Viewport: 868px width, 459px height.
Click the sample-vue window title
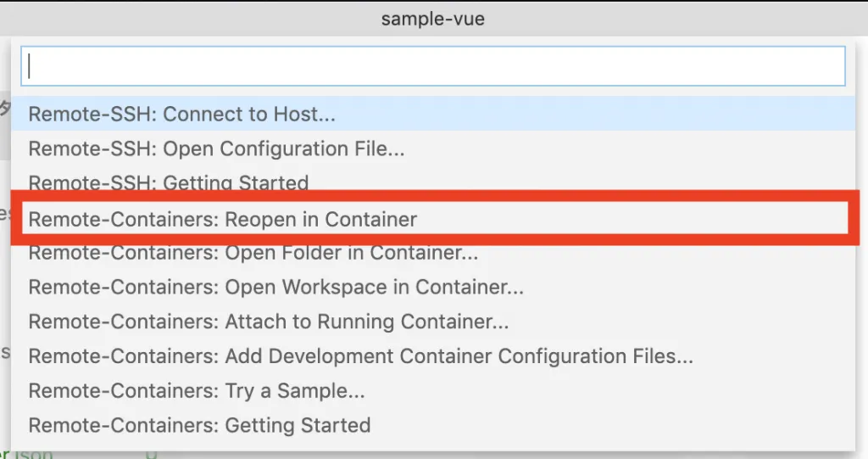click(x=432, y=18)
